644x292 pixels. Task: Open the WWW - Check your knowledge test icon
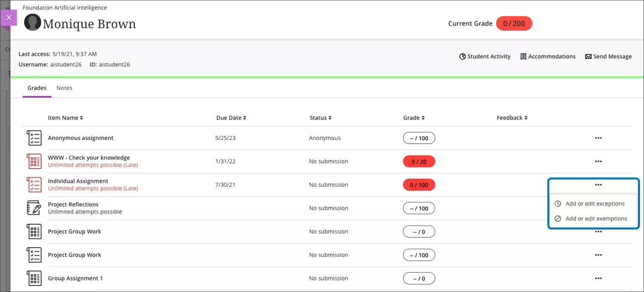pyautogui.click(x=34, y=161)
